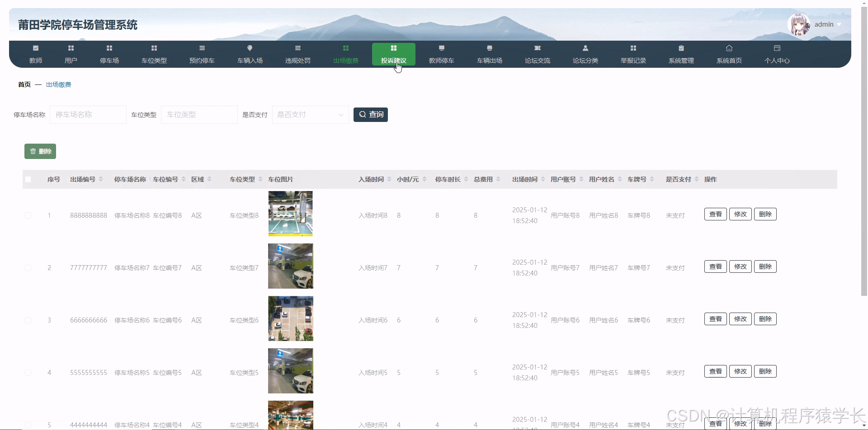Sort by 是否支付 column arrows
868x430 pixels.
click(x=697, y=179)
